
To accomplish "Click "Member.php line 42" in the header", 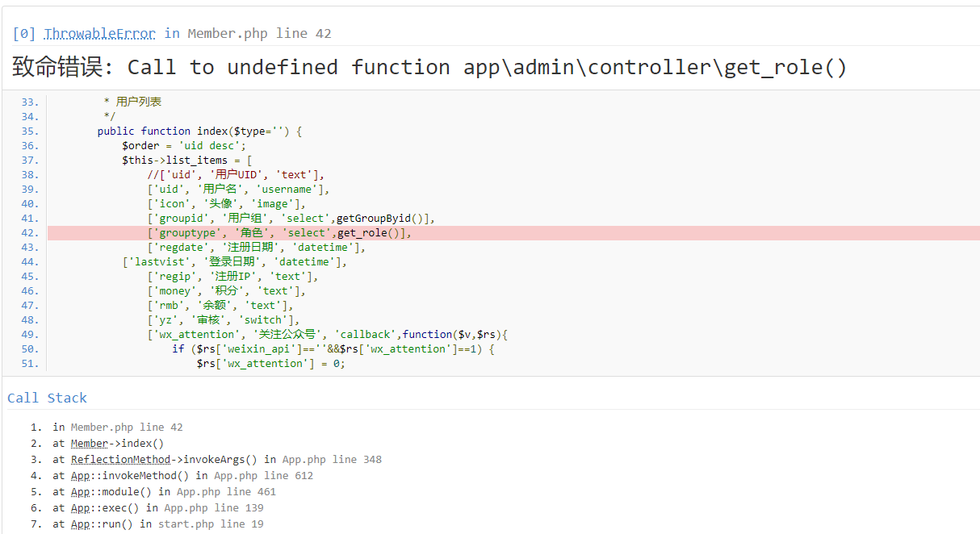I will click(259, 33).
